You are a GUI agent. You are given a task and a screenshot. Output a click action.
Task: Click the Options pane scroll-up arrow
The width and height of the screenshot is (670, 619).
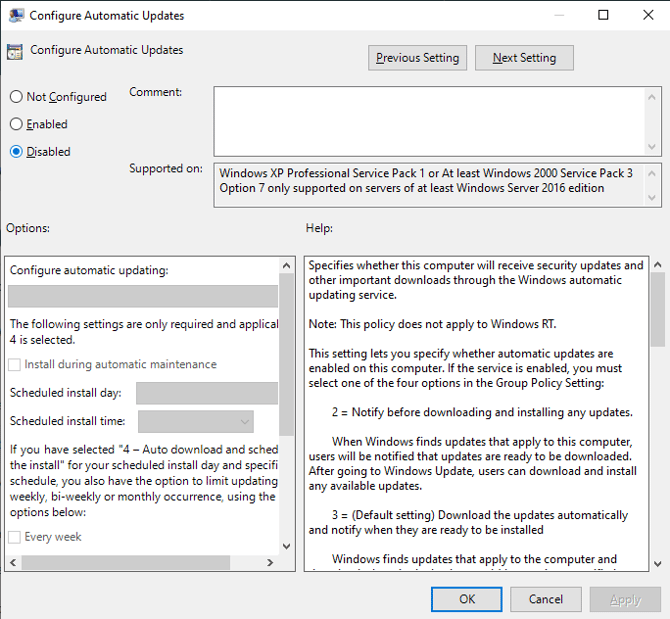[x=287, y=265]
